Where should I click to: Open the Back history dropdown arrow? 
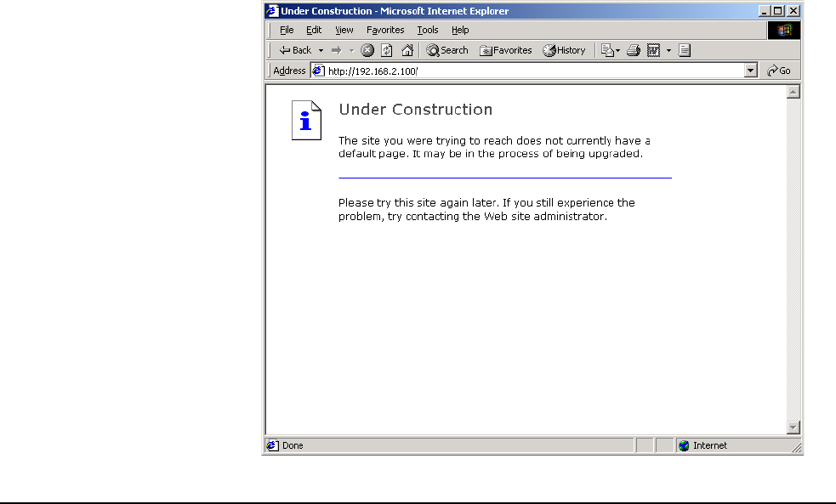321,51
